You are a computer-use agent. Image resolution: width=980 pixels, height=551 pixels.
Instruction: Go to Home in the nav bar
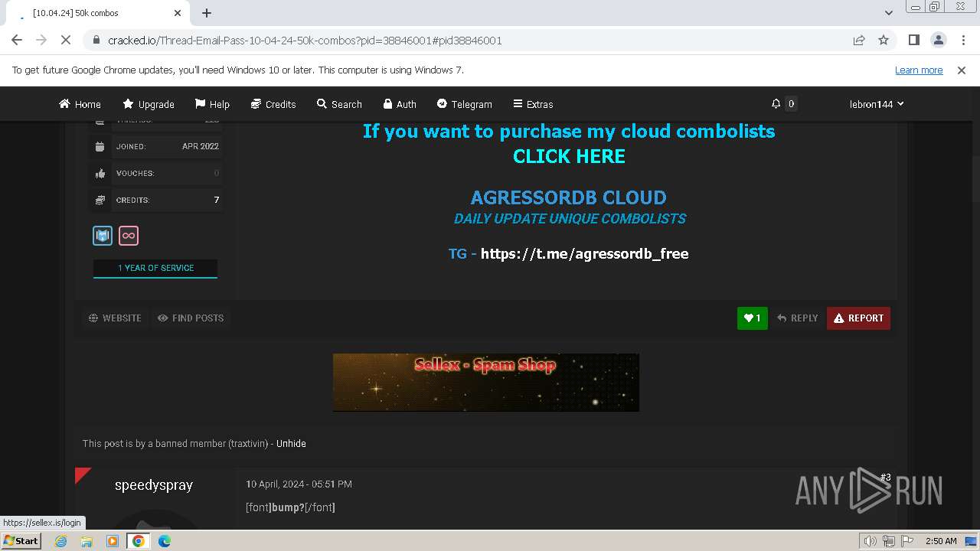(x=80, y=104)
